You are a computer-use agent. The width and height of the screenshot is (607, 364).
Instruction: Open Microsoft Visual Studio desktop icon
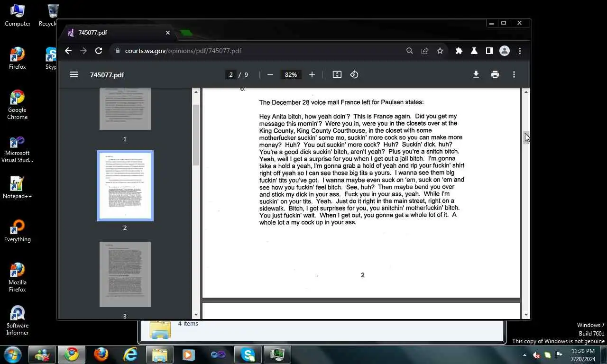point(18,149)
